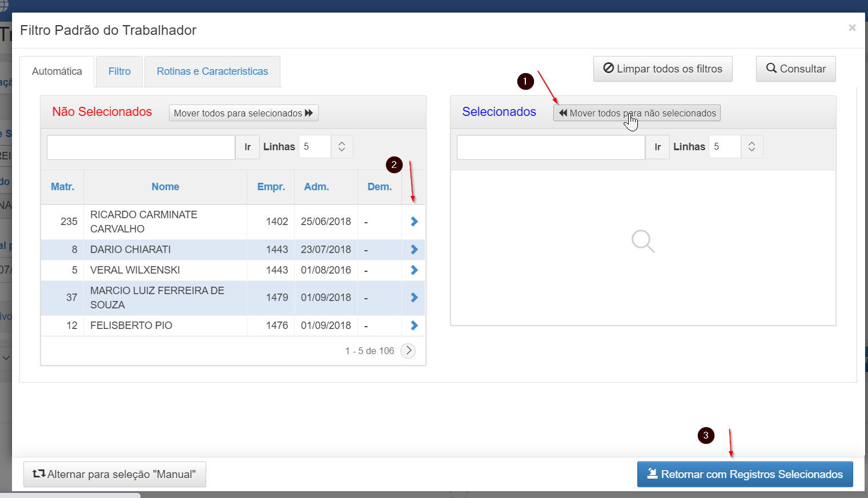The image size is (868, 498).
Task: Click the Consultar button
Action: pyautogui.click(x=796, y=69)
